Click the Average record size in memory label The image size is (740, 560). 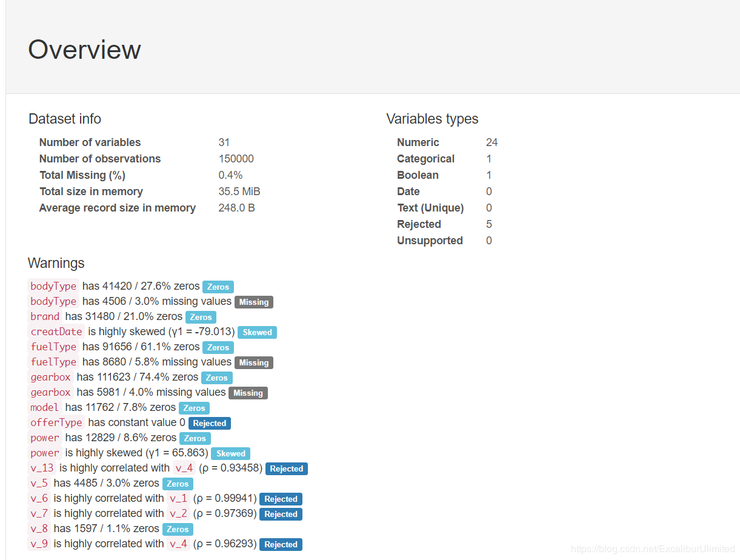(x=118, y=208)
